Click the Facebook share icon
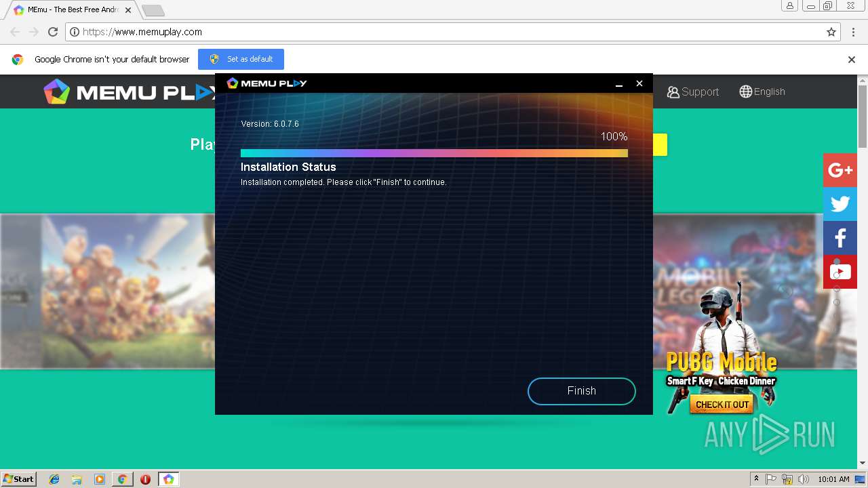Viewport: 868px width, 488px height. (840, 238)
